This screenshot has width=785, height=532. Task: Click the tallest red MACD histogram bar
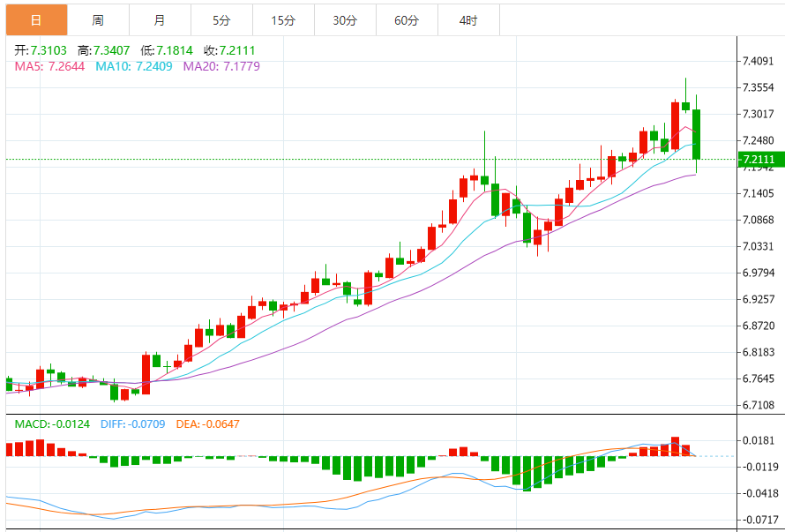675,446
